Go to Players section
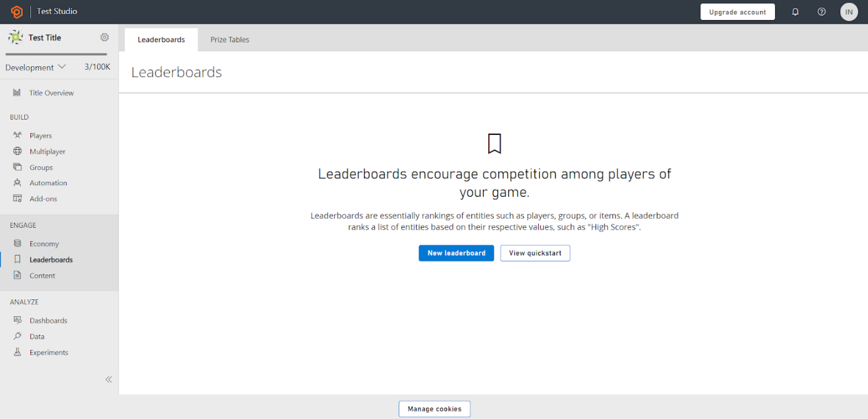The width and height of the screenshot is (868, 419). 41,135
